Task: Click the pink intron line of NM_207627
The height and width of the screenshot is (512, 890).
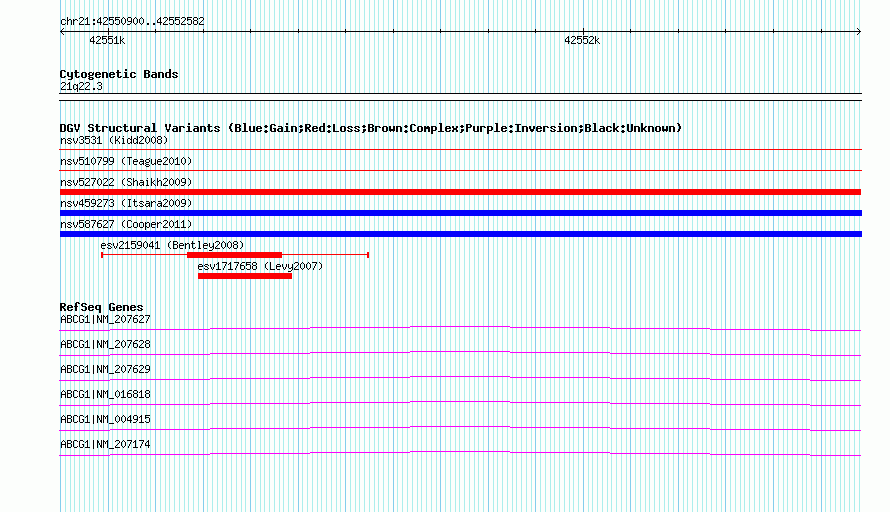Action: [x=460, y=328]
